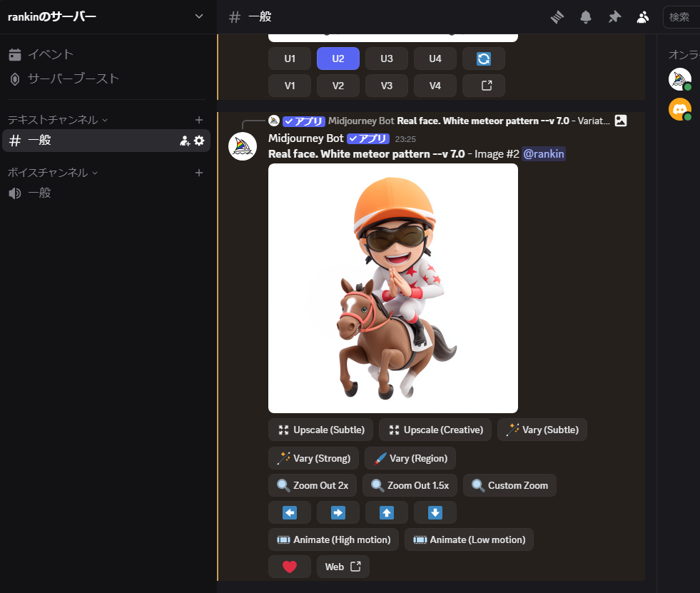Click the up arrow pan button
The height and width of the screenshot is (593, 700).
[x=387, y=512]
